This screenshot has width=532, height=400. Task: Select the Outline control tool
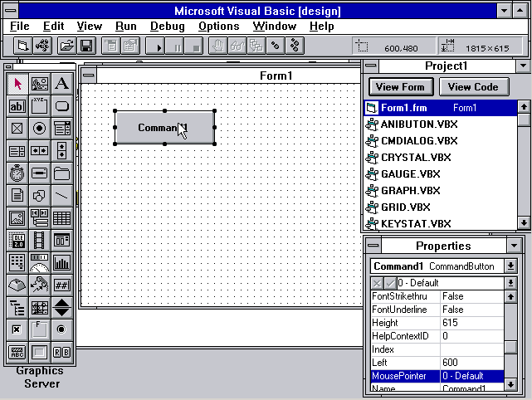pyautogui.click(x=17, y=307)
